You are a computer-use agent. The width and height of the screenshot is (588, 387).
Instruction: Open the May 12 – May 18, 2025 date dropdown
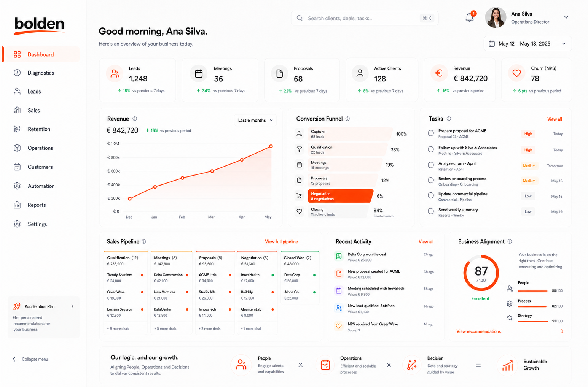point(527,44)
